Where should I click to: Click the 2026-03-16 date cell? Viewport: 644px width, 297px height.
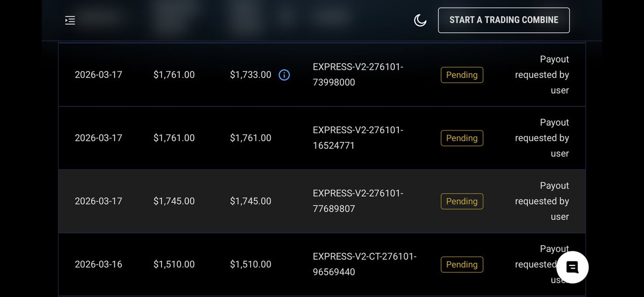(99, 264)
